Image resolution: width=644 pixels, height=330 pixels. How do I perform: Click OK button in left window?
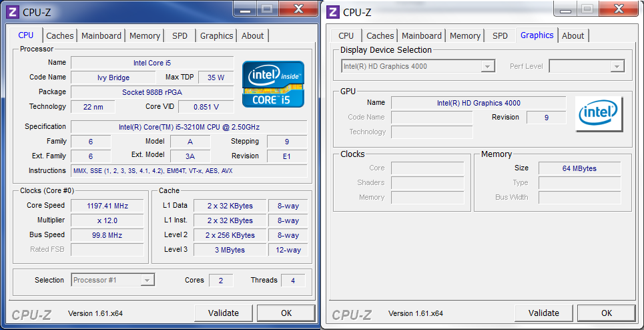point(286,313)
